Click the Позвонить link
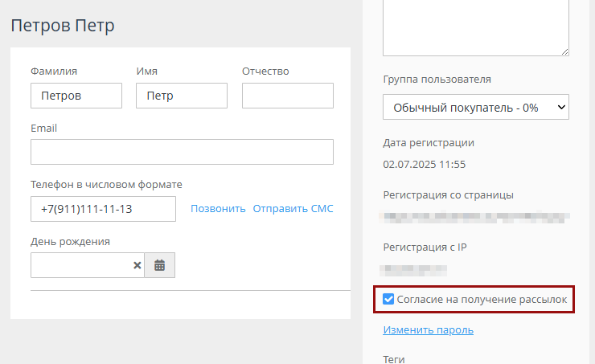595x364 pixels. (x=218, y=209)
